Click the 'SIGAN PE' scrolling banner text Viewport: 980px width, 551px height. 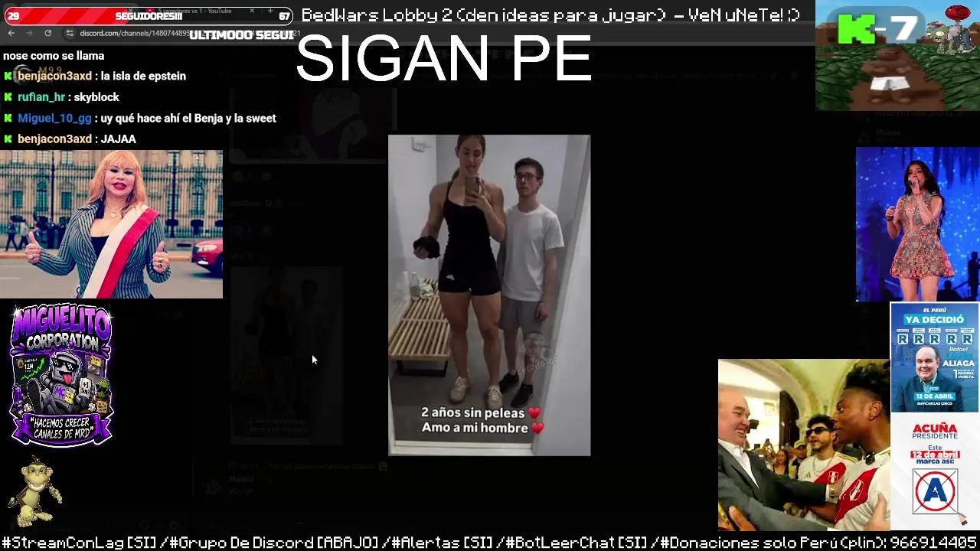click(443, 59)
